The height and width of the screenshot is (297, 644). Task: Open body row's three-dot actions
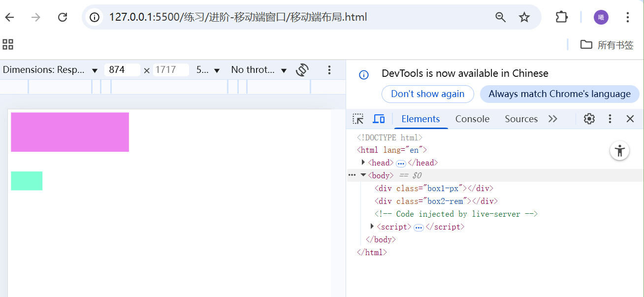pyautogui.click(x=352, y=175)
